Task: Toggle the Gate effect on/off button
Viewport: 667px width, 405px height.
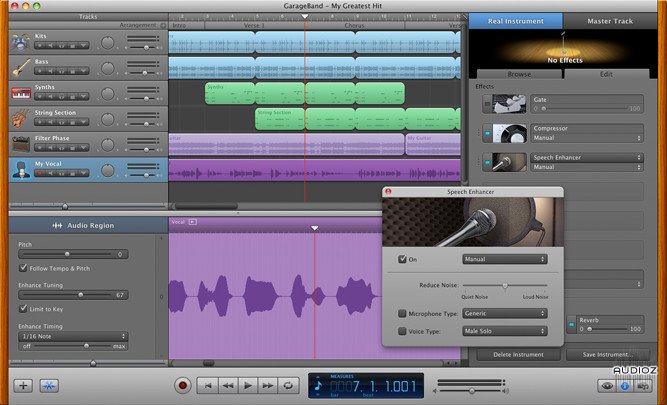Action: point(487,104)
